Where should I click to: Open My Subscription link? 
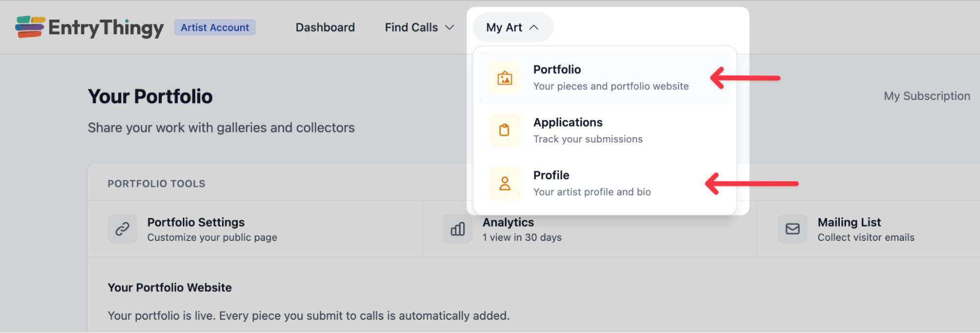tap(927, 96)
